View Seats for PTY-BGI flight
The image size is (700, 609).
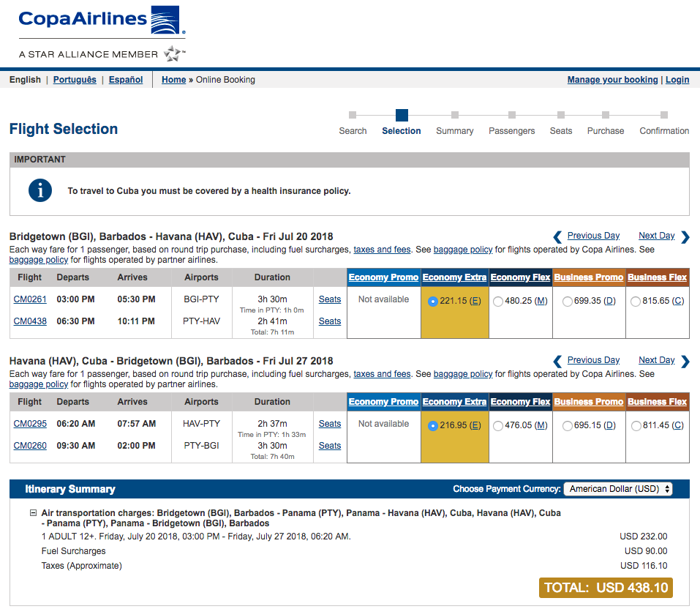[x=330, y=446]
